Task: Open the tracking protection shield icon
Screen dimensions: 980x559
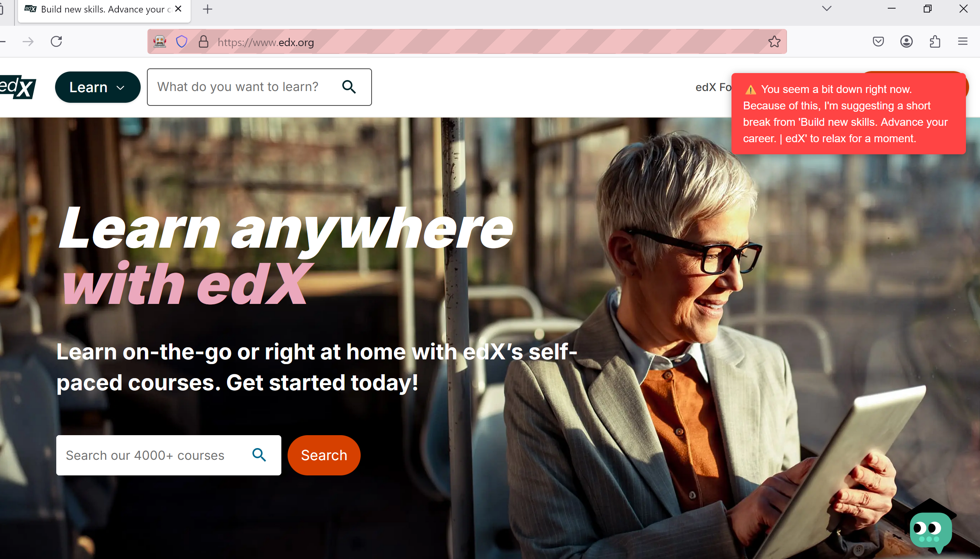Action: click(x=182, y=41)
